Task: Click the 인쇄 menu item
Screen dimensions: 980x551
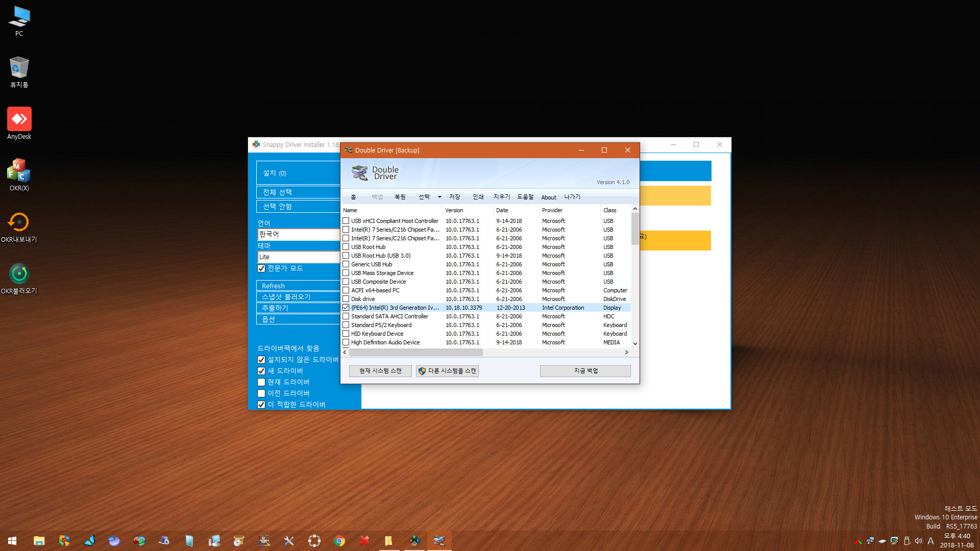Action: tap(478, 197)
